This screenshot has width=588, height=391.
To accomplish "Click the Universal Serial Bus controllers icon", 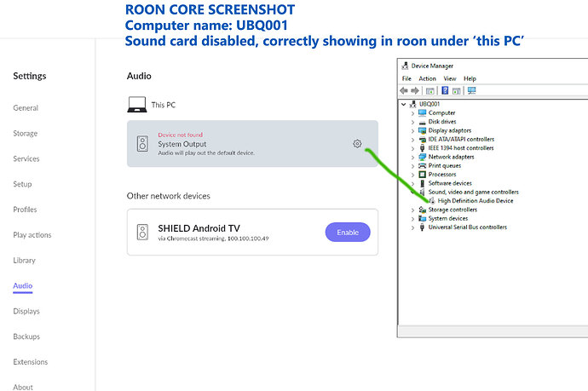I will click(422, 227).
